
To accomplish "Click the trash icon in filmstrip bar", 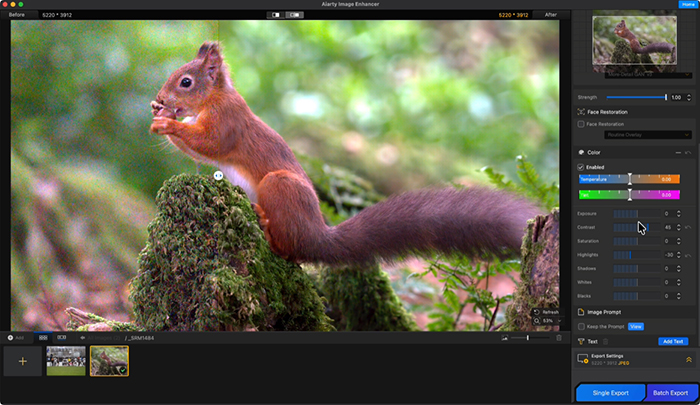I will point(558,338).
